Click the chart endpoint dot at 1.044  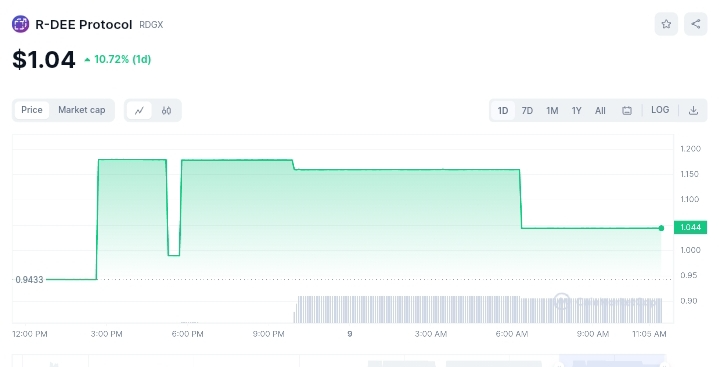(x=661, y=228)
